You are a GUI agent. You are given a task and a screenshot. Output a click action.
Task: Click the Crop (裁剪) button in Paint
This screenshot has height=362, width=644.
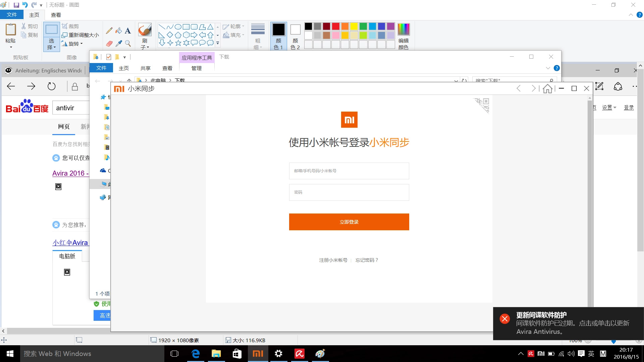pyautogui.click(x=70, y=26)
